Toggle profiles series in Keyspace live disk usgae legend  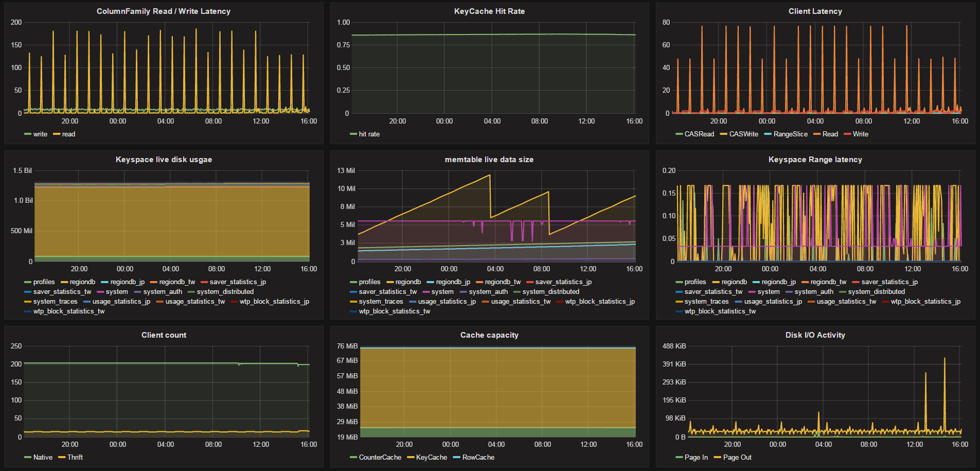[44, 282]
